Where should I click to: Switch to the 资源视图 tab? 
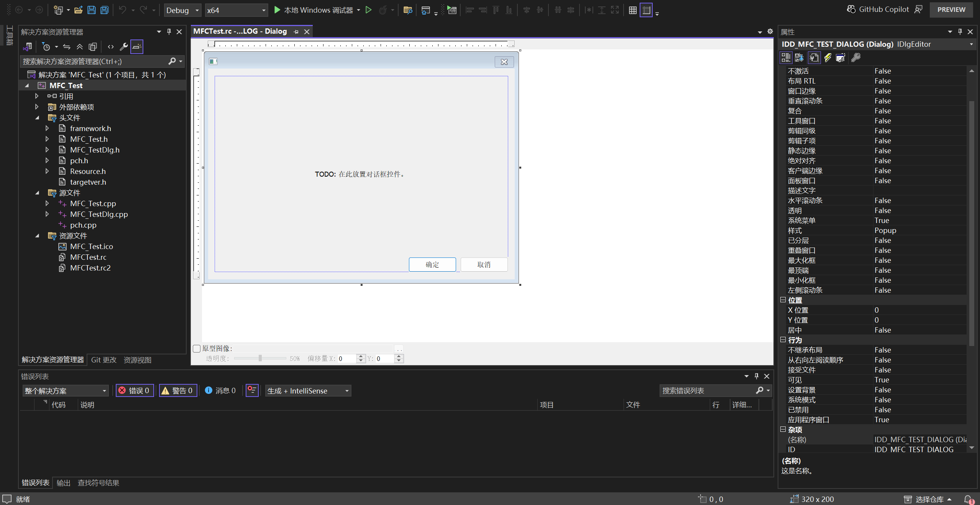pos(137,360)
